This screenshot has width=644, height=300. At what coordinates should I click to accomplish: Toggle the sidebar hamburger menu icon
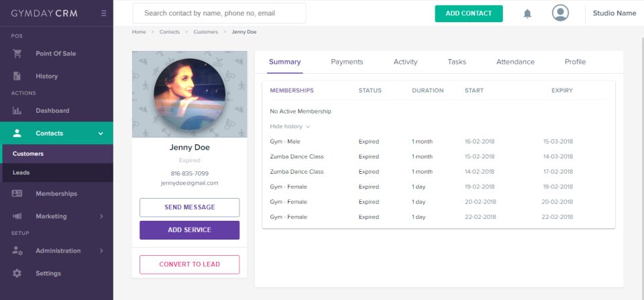click(103, 13)
